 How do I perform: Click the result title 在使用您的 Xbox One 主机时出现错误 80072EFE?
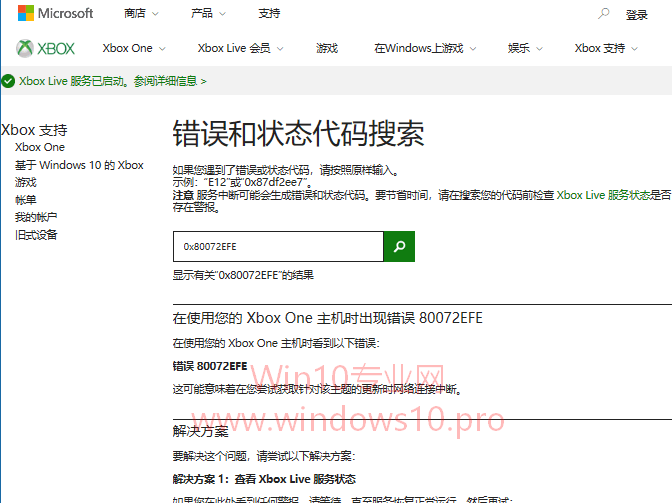coord(327,318)
